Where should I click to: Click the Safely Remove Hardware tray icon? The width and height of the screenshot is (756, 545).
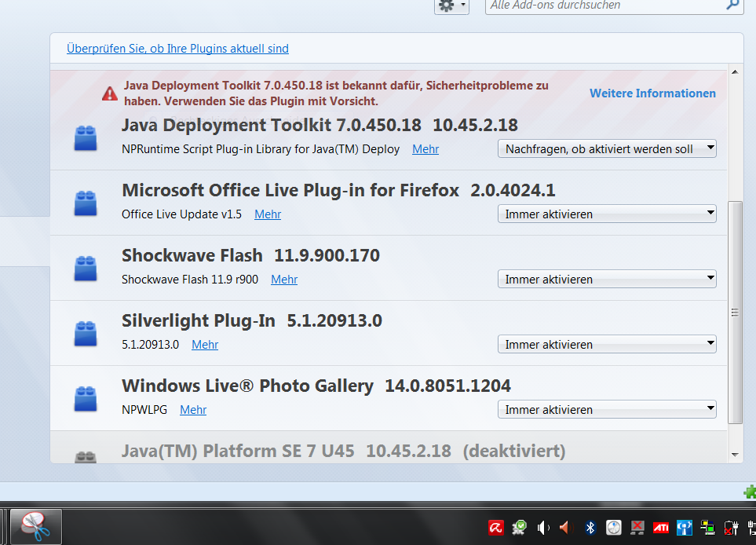(x=519, y=528)
